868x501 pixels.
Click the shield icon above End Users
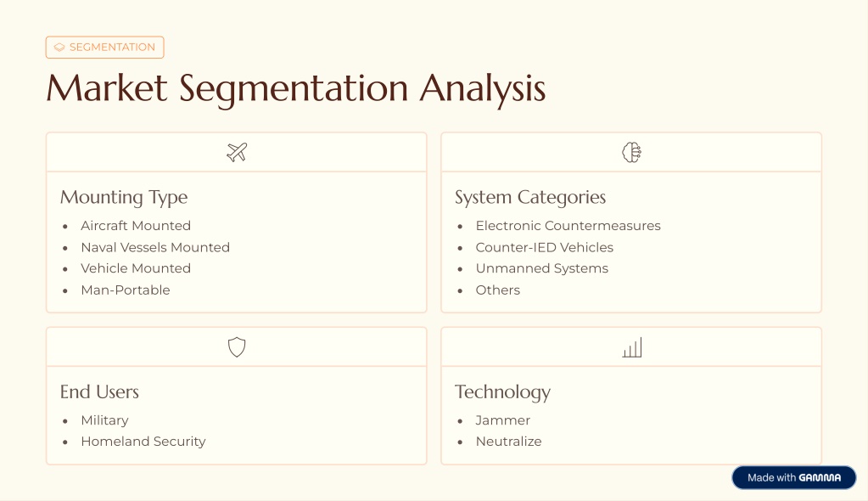tap(237, 347)
